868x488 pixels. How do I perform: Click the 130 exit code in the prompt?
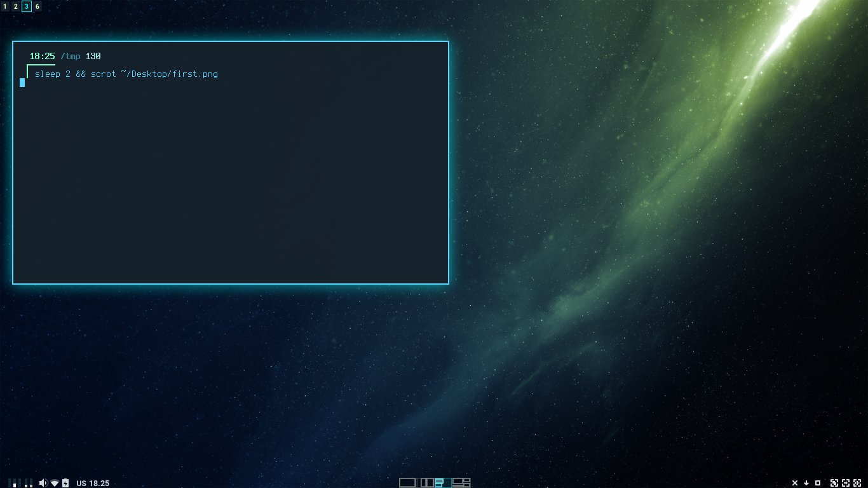(x=93, y=57)
